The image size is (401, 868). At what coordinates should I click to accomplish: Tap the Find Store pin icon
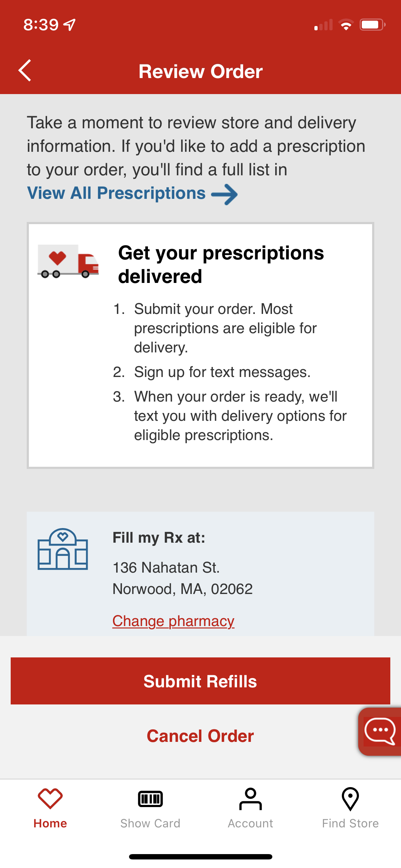tap(350, 799)
